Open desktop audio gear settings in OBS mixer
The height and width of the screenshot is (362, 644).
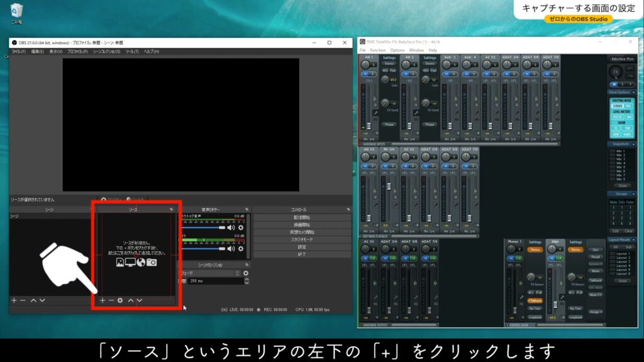pyautogui.click(x=241, y=228)
